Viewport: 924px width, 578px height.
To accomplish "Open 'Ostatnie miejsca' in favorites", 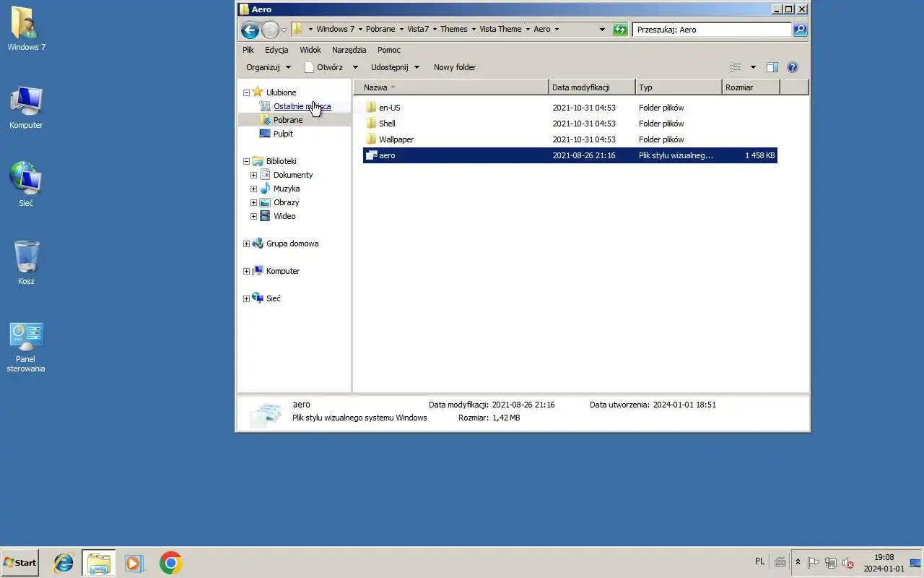I will (302, 106).
